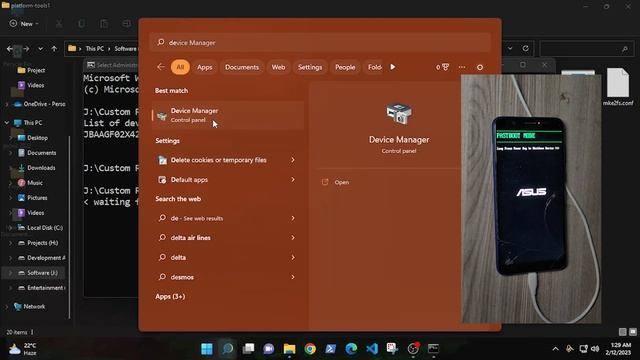Open the Windows Start button
The height and width of the screenshot is (360, 640).
[x=207, y=349]
